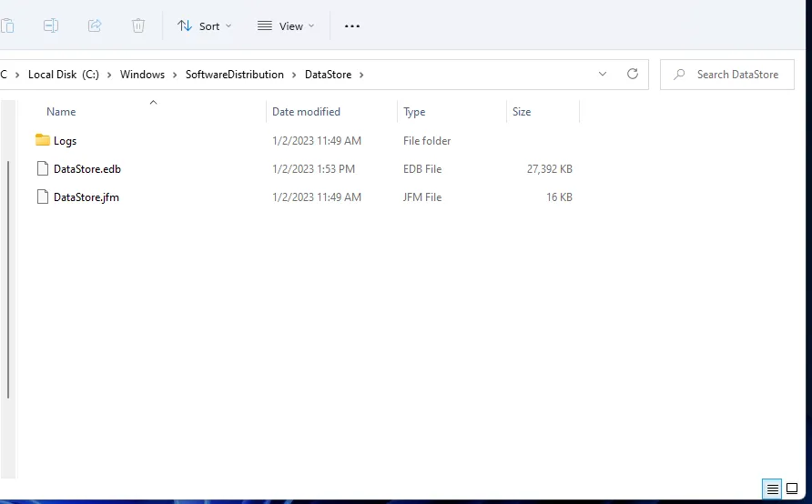
Task: Expand chevron after DataStore breadcrumb
Action: click(361, 75)
